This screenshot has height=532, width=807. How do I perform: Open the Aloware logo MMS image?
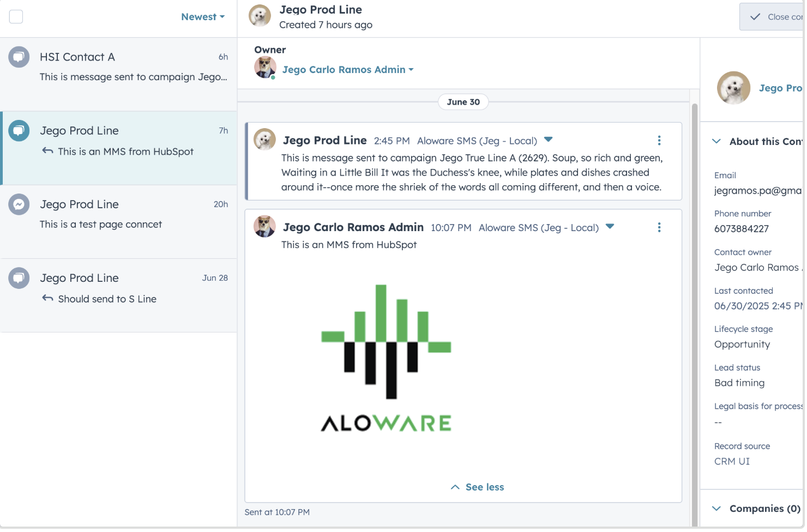(386, 358)
